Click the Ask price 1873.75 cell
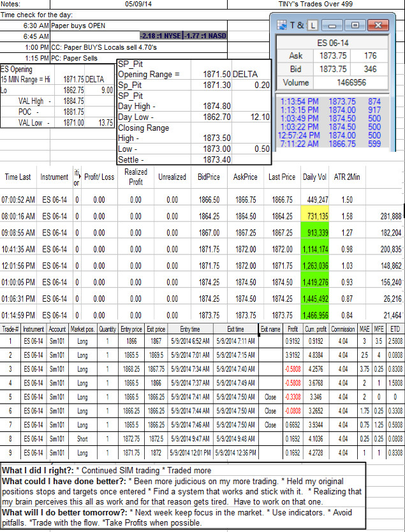The height and width of the screenshot is (532, 405). 332,56
